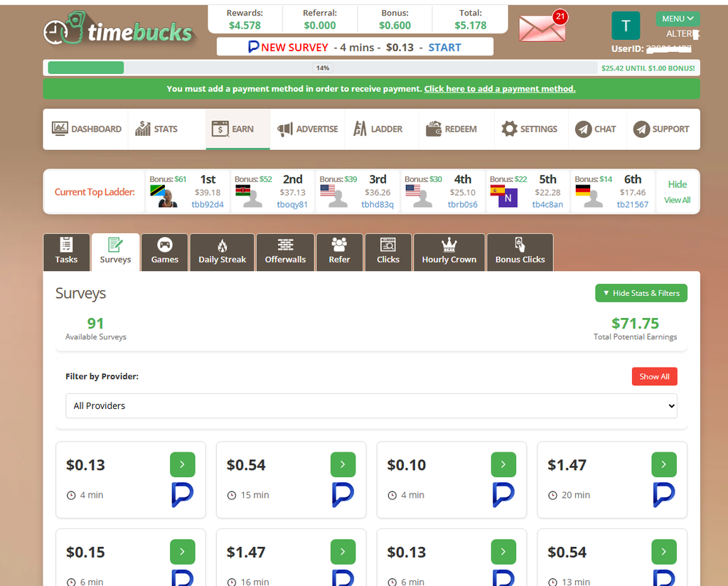Open ladder user tb21567
This screenshot has height=586, width=728.
(632, 204)
